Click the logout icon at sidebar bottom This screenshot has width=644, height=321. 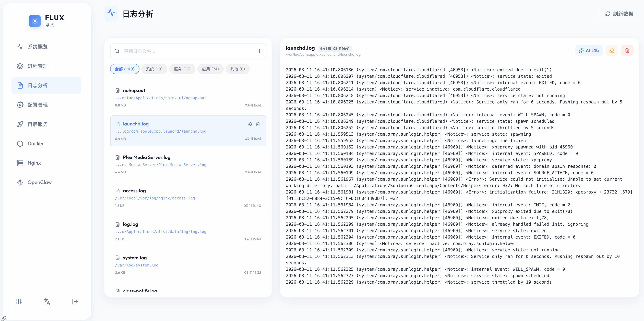[x=75, y=302]
